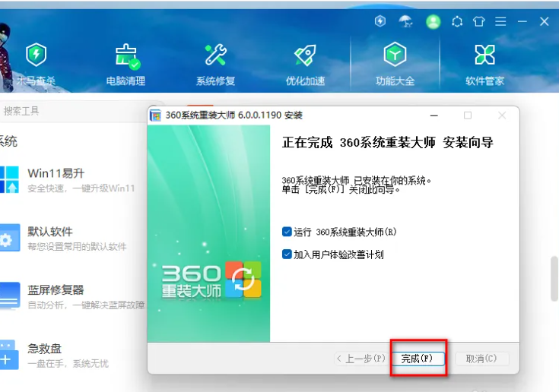Switch to 系统修复 system repair tab
The width and height of the screenshot is (559, 392).
tap(215, 64)
